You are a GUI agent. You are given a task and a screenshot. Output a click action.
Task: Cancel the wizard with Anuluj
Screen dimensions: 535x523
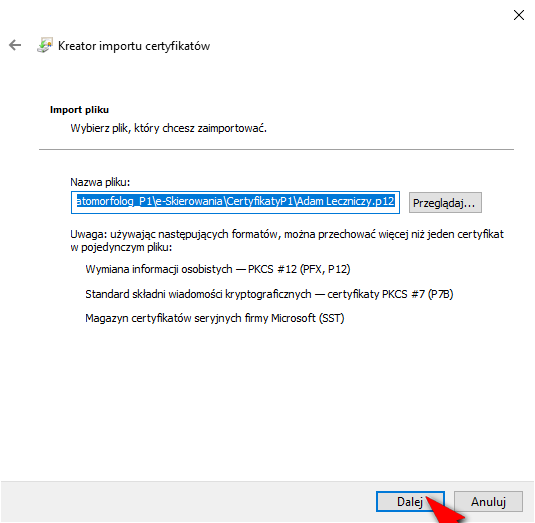point(488,502)
